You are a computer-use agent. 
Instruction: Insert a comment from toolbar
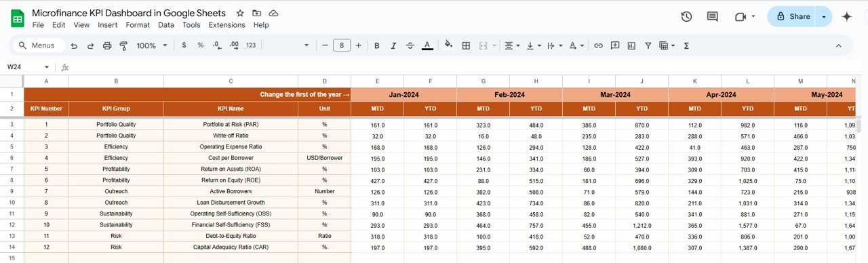point(615,45)
